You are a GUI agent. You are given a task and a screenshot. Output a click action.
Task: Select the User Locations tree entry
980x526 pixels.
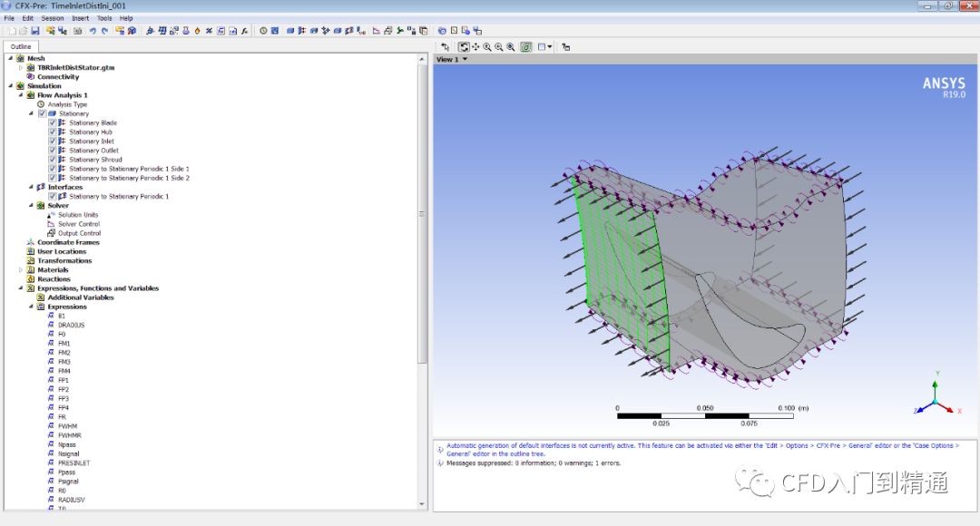tap(62, 251)
